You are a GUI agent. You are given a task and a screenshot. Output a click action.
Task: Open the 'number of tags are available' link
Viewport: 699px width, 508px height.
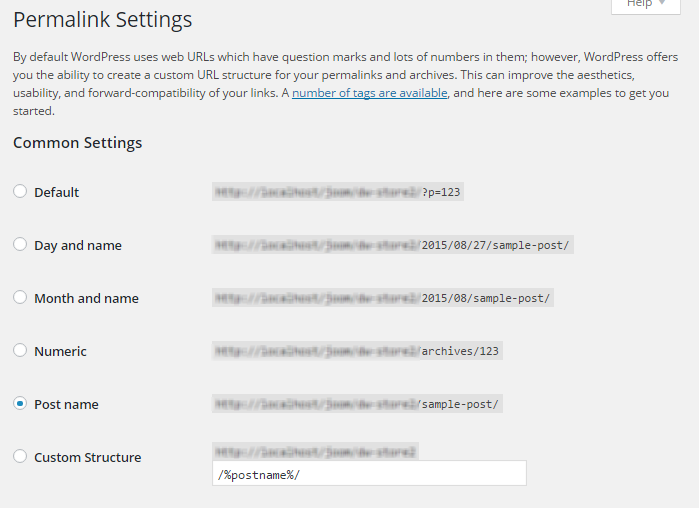click(369, 93)
